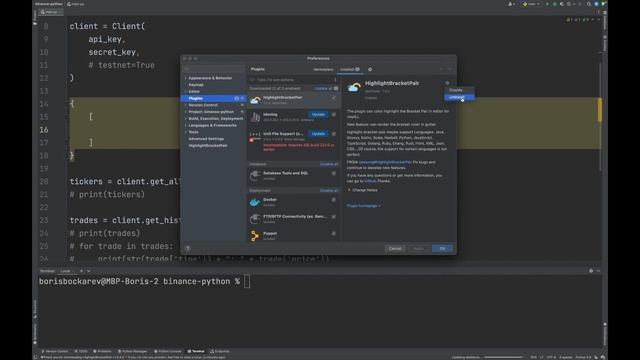The width and height of the screenshot is (640, 360).
Task: Open the Plugin homepage link
Action: 363,206
